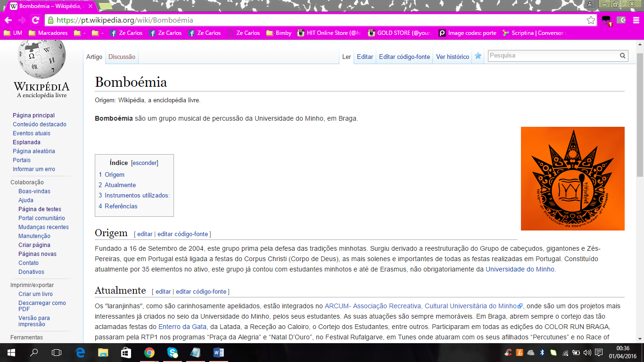Open the Chrome hamburger menu
The height and width of the screenshot is (362, 644).
click(635, 20)
